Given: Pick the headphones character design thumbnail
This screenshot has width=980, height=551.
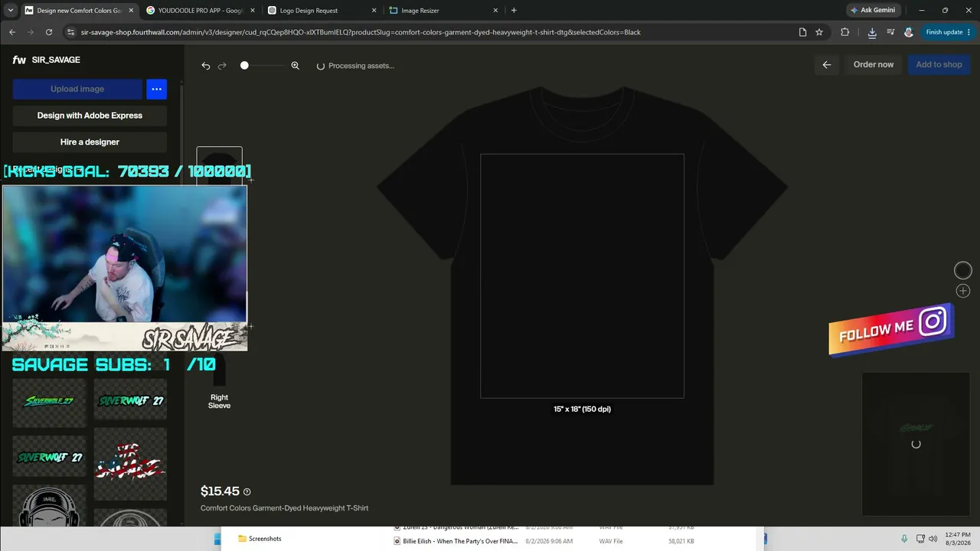Looking at the screenshot, I should [x=50, y=506].
